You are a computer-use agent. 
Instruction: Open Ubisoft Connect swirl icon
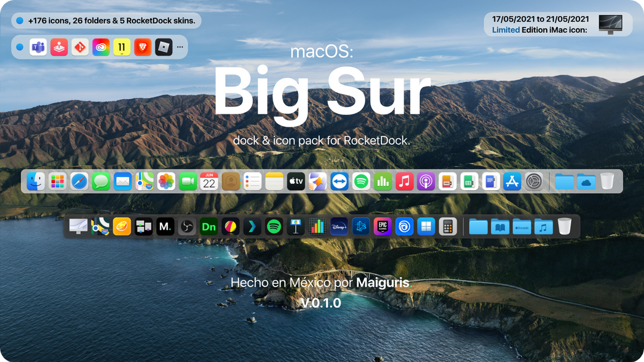coord(405,226)
